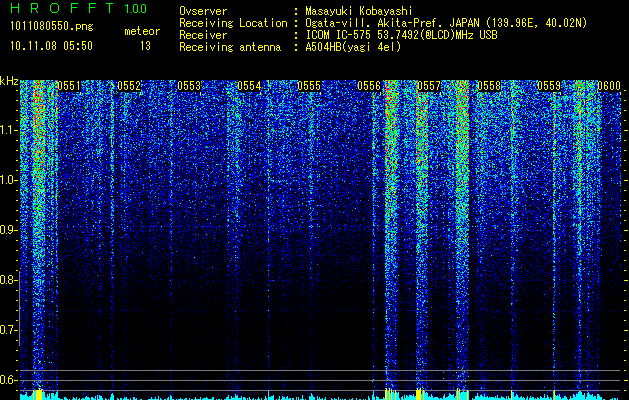This screenshot has width=629, height=400.
Task: Click the 1.1 frequency axis label
Action: pos(8,130)
